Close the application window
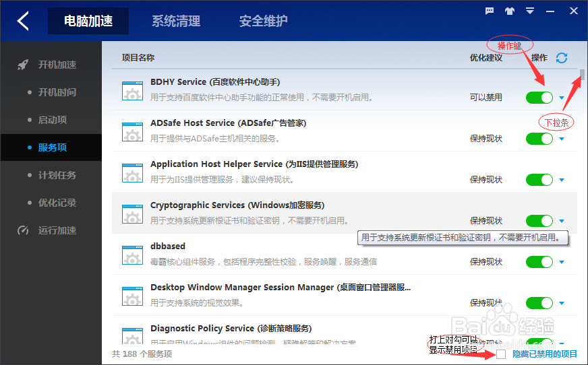The height and width of the screenshot is (365, 588). click(573, 11)
